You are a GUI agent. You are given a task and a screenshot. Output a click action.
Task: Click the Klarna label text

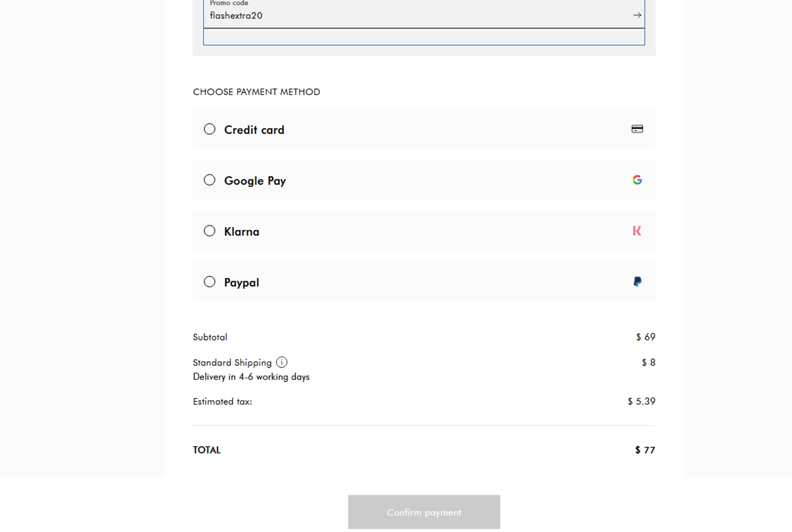click(x=242, y=232)
